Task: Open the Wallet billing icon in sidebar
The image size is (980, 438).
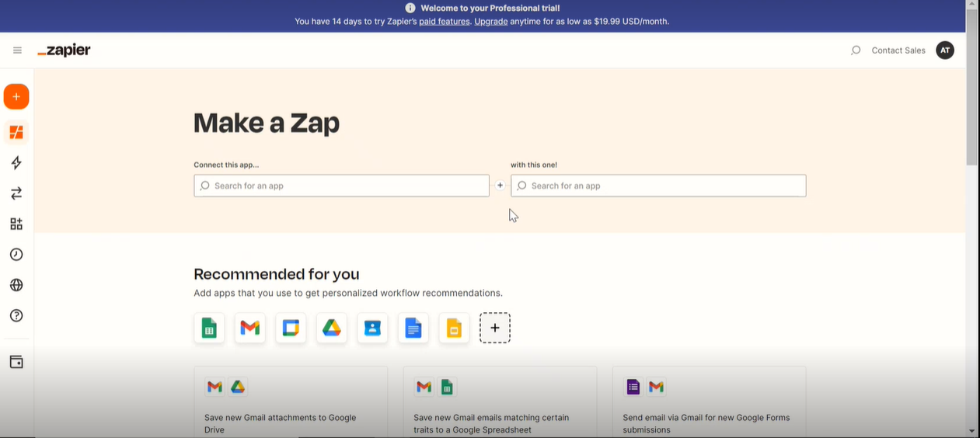Action: click(16, 362)
